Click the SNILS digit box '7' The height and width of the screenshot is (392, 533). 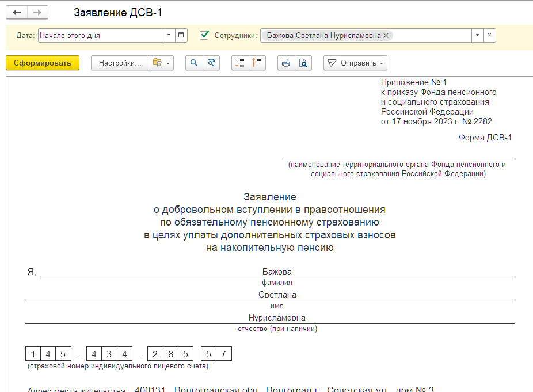[224, 354]
